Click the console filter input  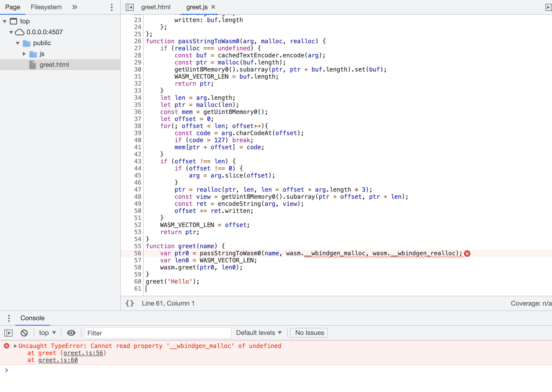pyautogui.click(x=158, y=333)
